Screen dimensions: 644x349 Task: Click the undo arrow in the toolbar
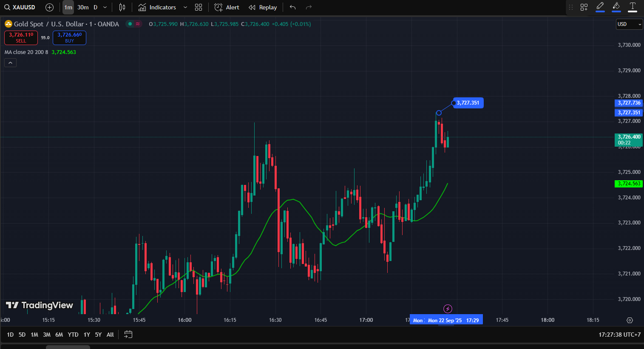click(x=292, y=7)
